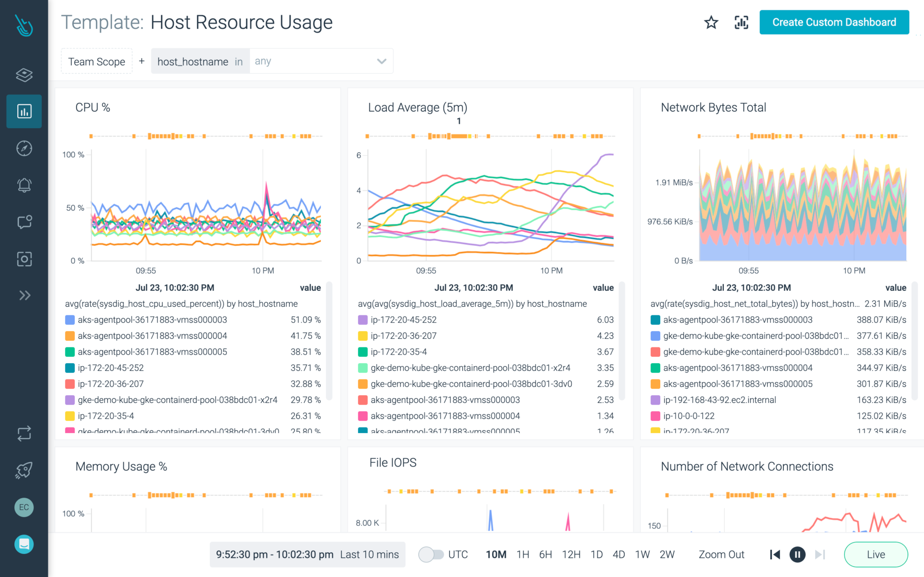Click the Live button

click(x=876, y=555)
